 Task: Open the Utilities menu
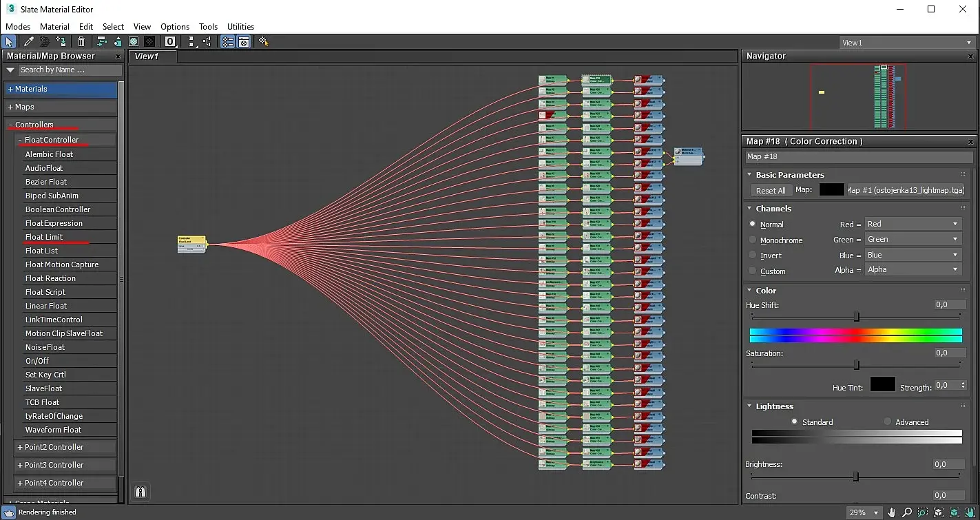241,26
